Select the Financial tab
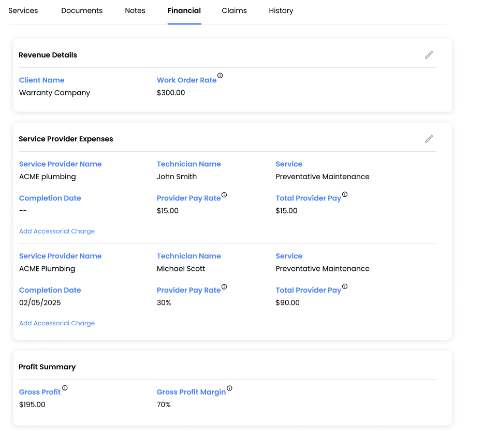Viewport: 482px width, 448px height. point(184,11)
